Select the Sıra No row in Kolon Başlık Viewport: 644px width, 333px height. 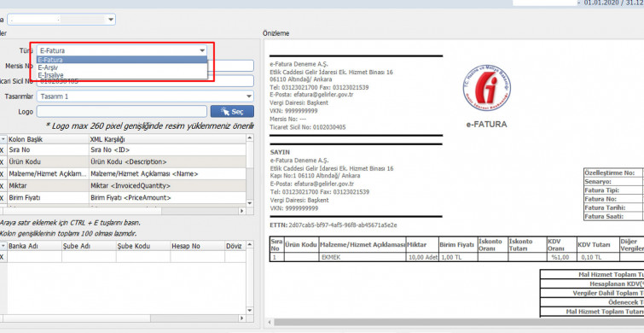(48, 150)
